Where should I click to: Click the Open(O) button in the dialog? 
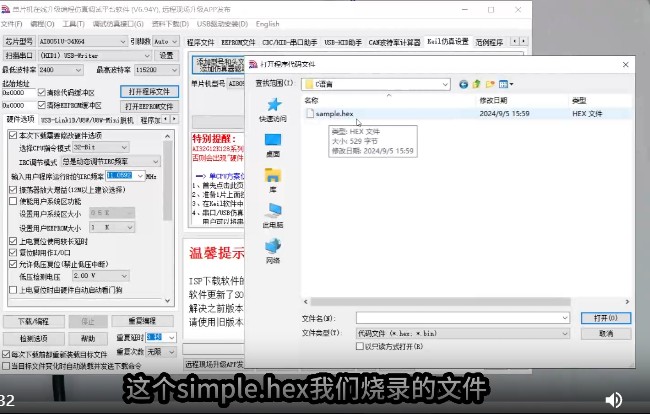pos(606,318)
